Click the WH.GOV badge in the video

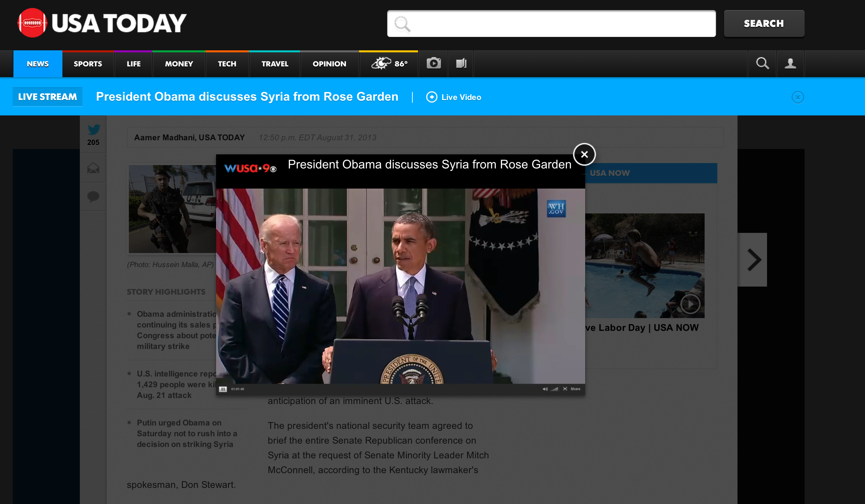556,208
